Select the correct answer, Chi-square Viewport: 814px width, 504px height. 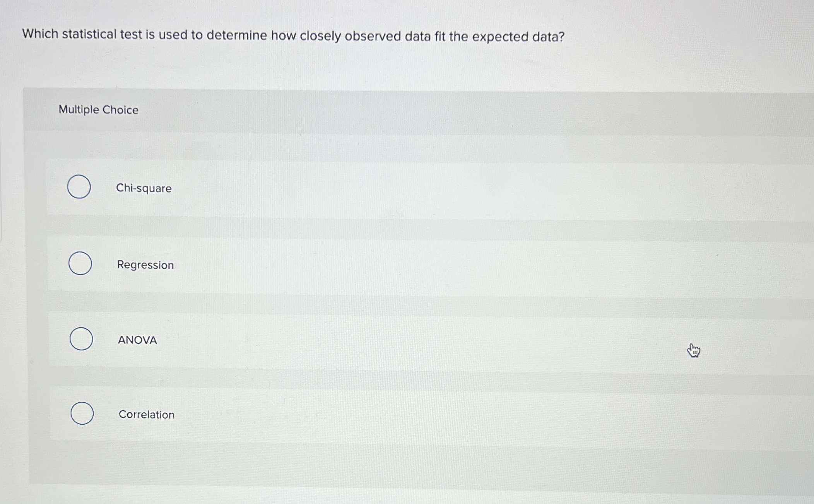(x=79, y=187)
